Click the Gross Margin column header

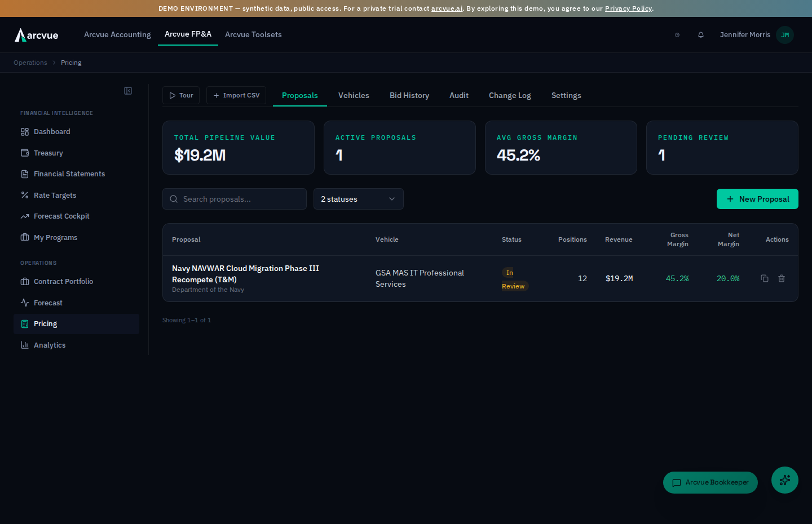[678, 239]
